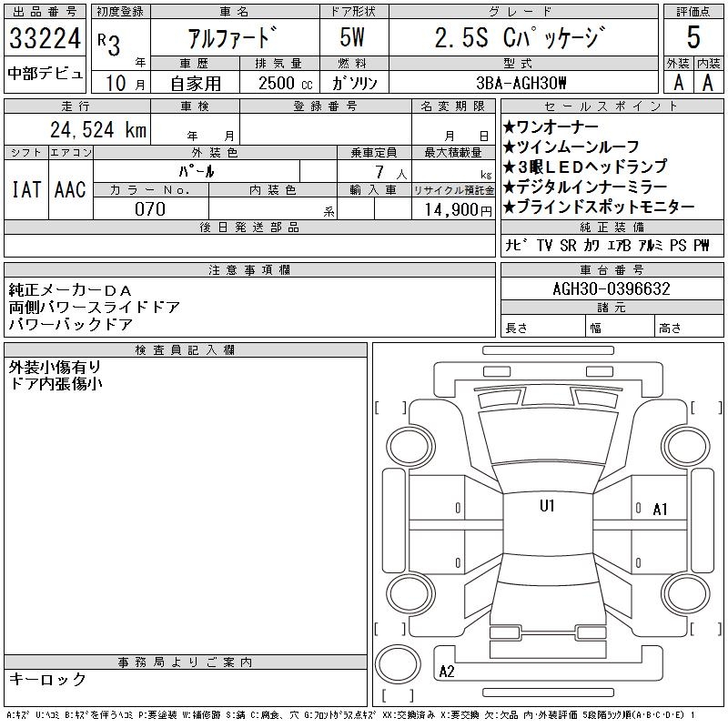Click the U1 damage mark on roof
Image resolution: width=728 pixels, height=728 pixels.
click(x=547, y=506)
